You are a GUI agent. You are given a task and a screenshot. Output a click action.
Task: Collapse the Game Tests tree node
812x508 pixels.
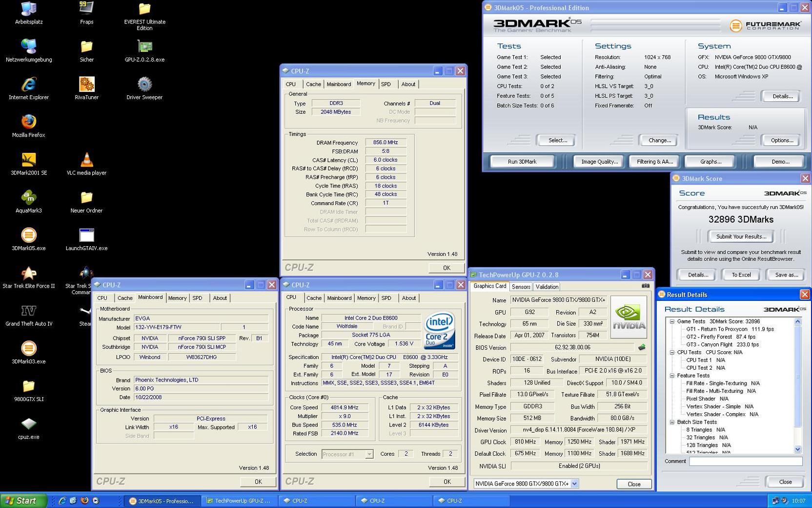(672, 321)
